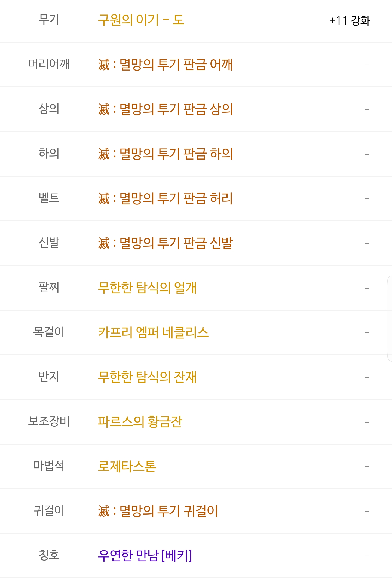The image size is (392, 578).
Task: Select the title 우연한 만남 [베키]
Action: tap(145, 556)
